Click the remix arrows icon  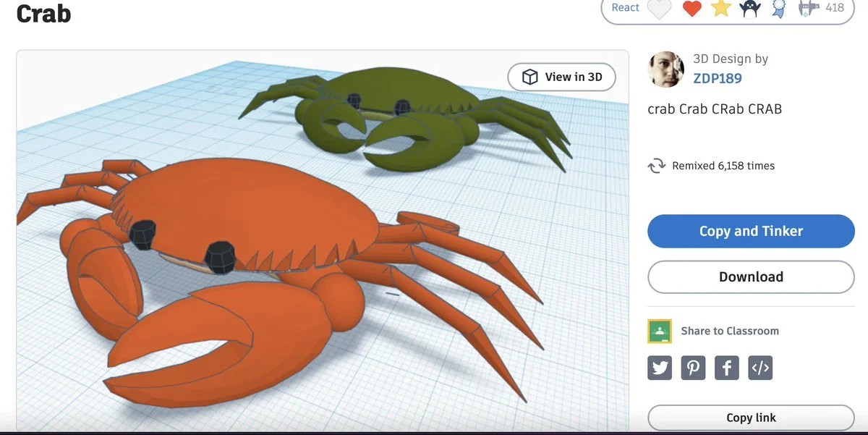(656, 166)
